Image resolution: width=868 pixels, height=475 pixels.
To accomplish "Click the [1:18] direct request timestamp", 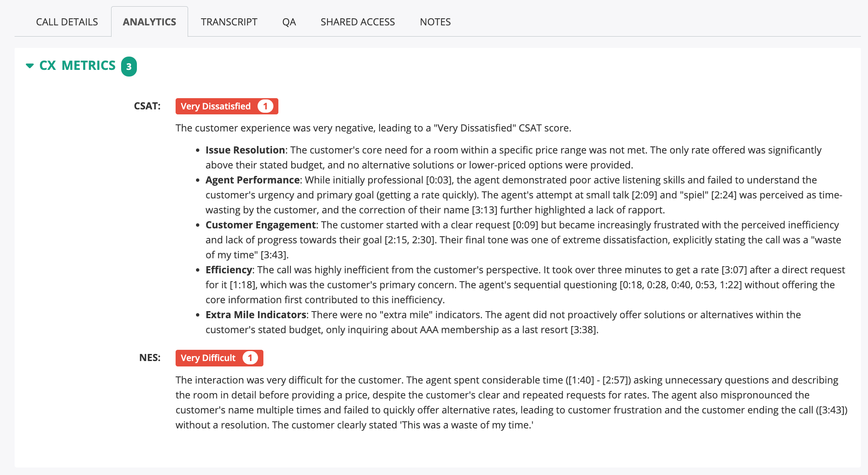I will point(242,285).
